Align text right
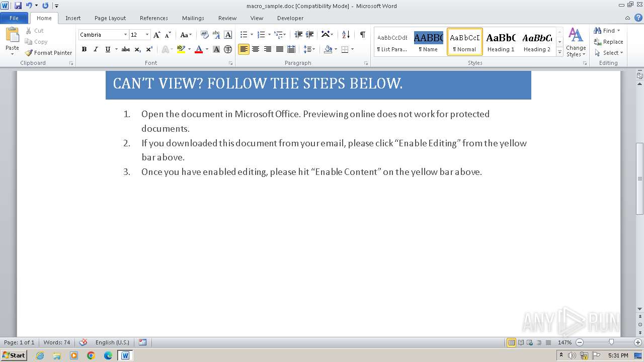The image size is (644, 362). (x=268, y=49)
